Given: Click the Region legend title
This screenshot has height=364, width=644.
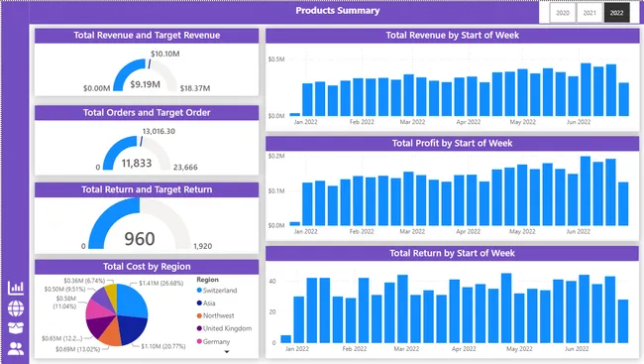Looking at the screenshot, I should point(207,280).
